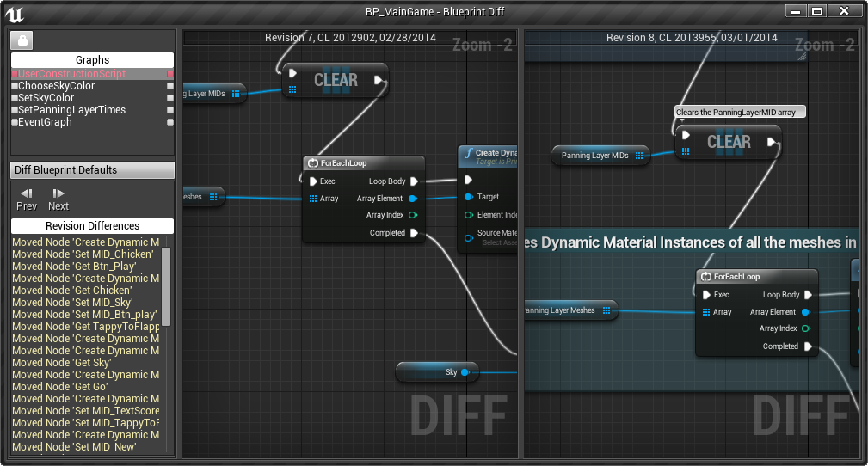Select ChooseSkyColor graph entry

pyautogui.click(x=56, y=86)
